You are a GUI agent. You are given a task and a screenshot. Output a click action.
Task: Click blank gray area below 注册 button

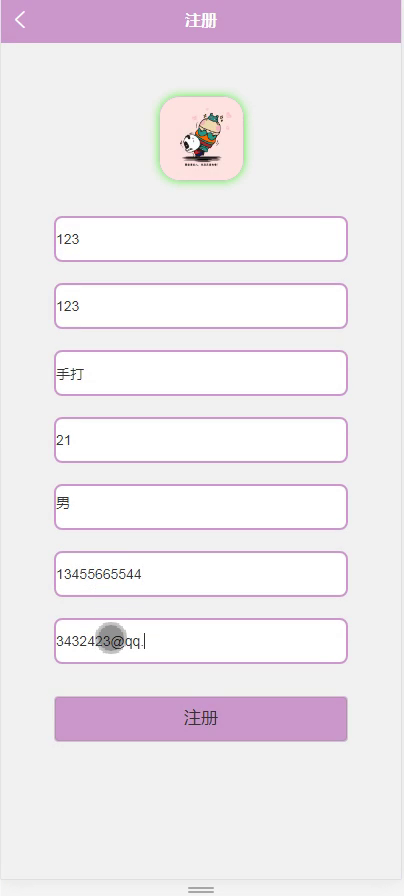201,811
